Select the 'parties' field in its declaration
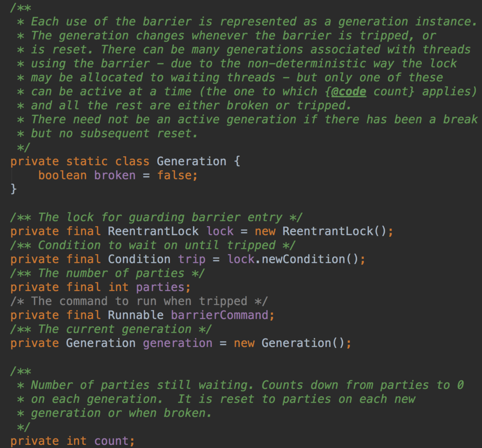Image resolution: width=482 pixels, height=448 pixels. 160,287
